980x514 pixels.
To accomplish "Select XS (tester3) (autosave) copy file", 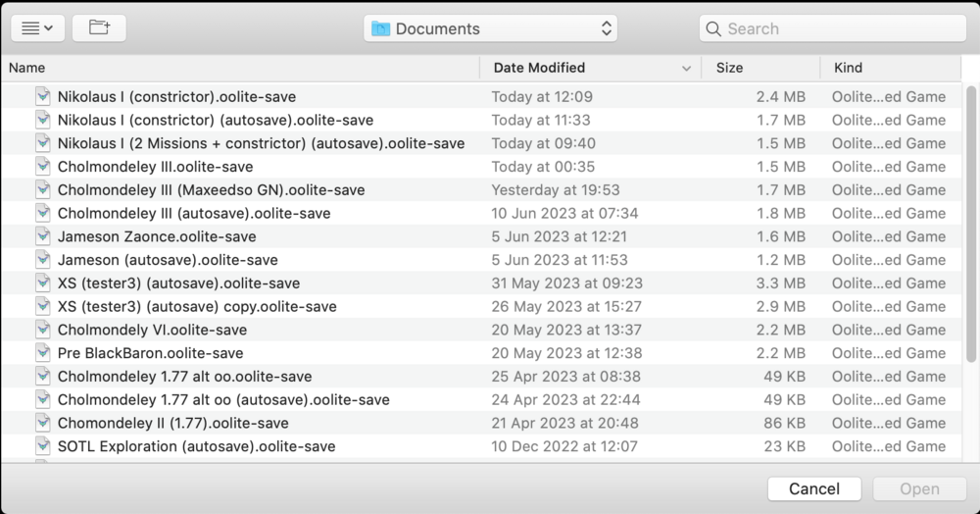I will pyautogui.click(x=196, y=306).
